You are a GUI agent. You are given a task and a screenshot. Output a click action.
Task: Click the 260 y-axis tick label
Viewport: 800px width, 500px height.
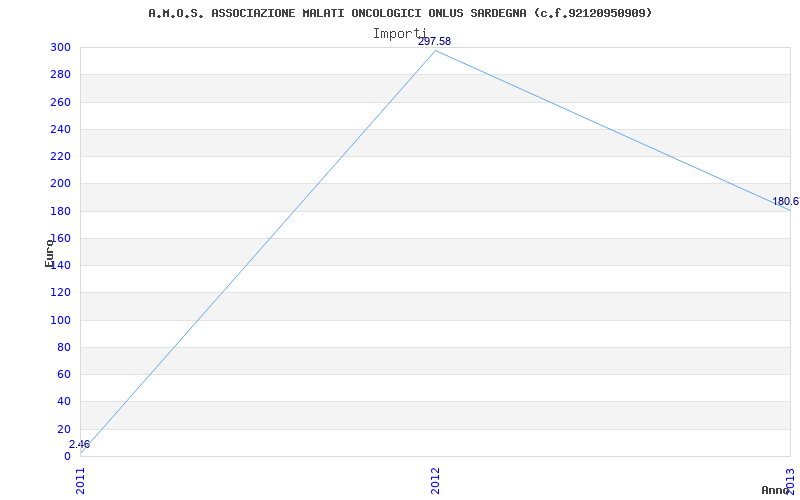(60, 102)
